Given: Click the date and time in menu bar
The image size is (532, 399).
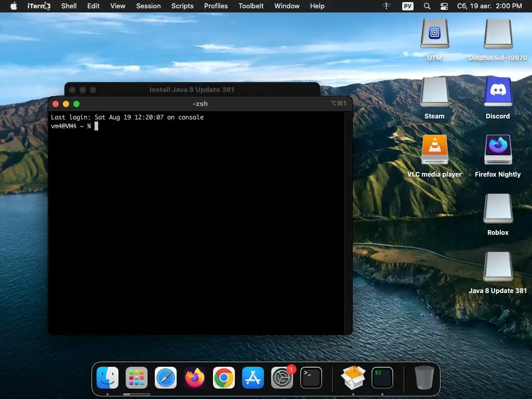Looking at the screenshot, I should tap(489, 6).
